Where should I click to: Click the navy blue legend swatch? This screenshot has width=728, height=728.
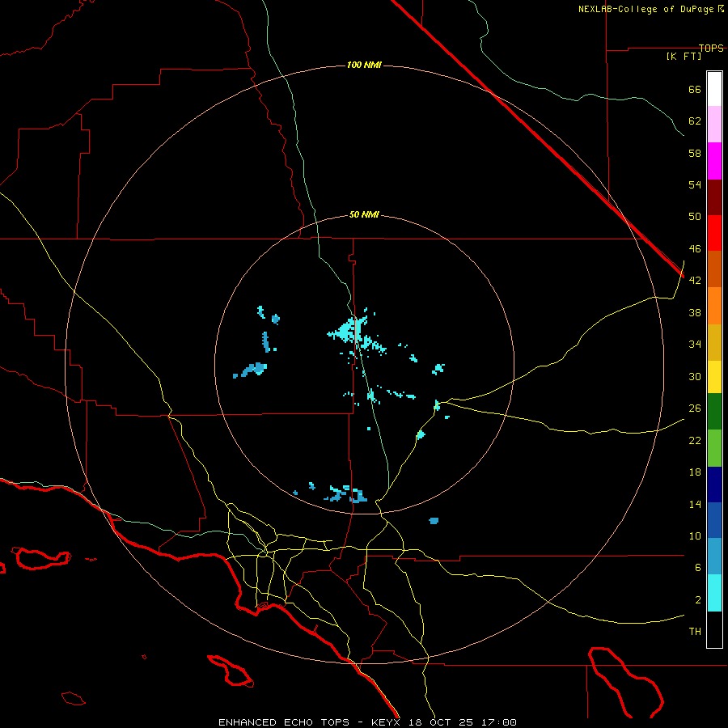click(714, 485)
